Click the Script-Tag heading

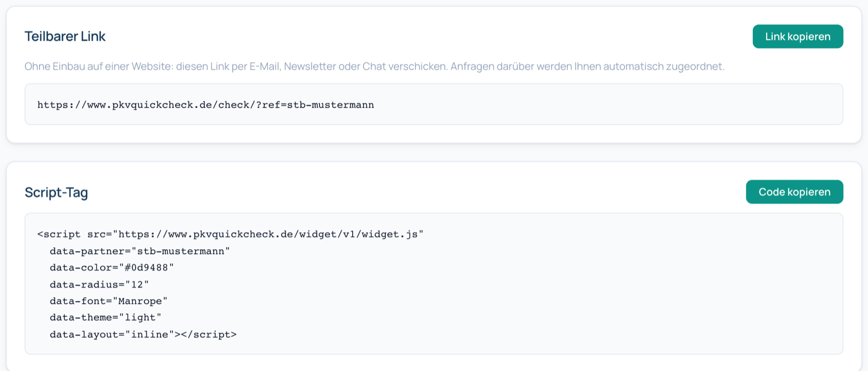click(x=56, y=192)
